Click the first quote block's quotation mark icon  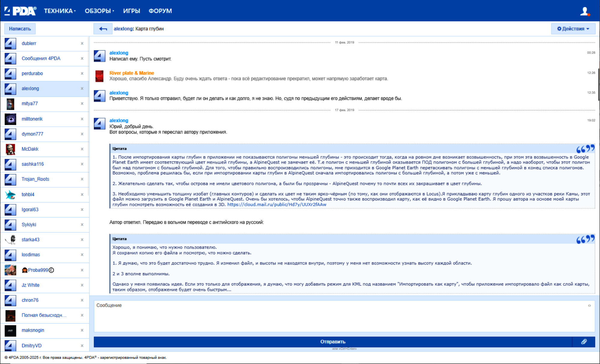[x=585, y=149]
